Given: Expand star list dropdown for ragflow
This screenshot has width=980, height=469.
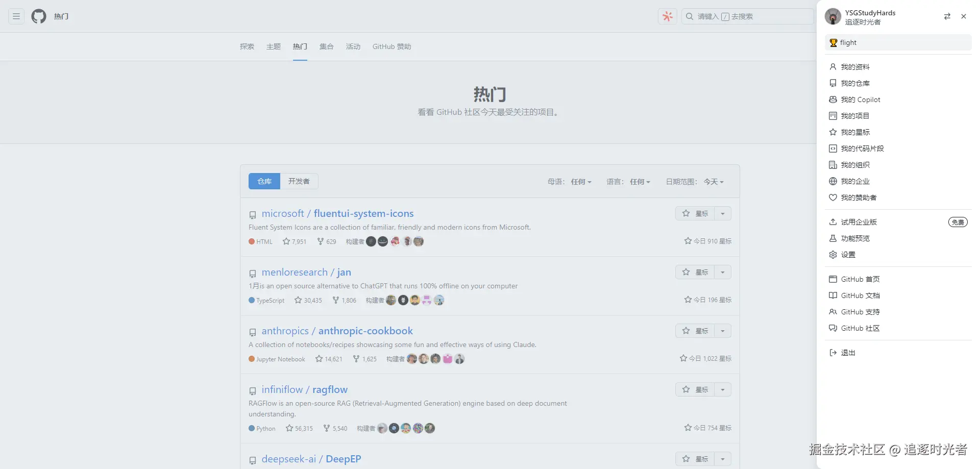Looking at the screenshot, I should [x=723, y=389].
